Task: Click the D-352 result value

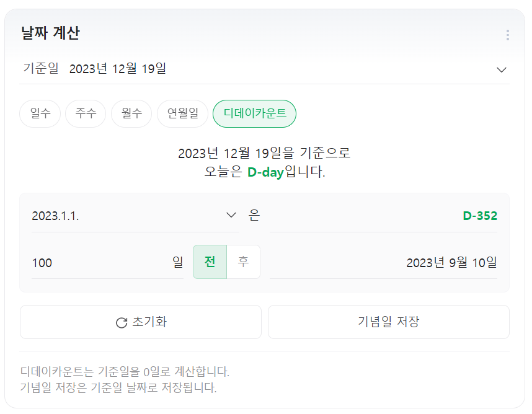Action: pyautogui.click(x=481, y=216)
